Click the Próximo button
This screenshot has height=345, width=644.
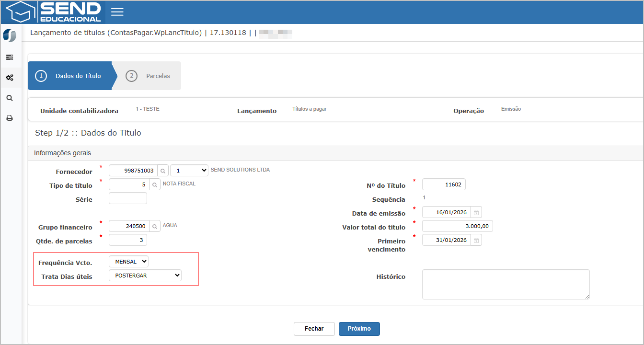[x=359, y=329]
